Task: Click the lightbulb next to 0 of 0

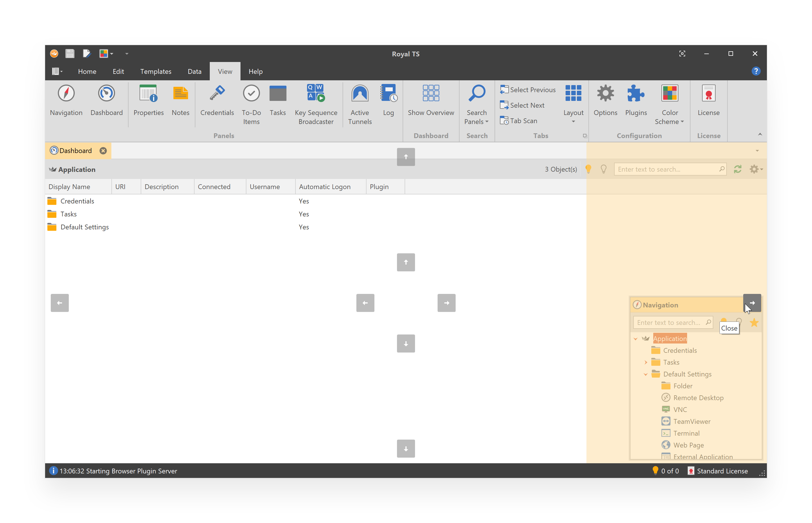Action: 655,471
